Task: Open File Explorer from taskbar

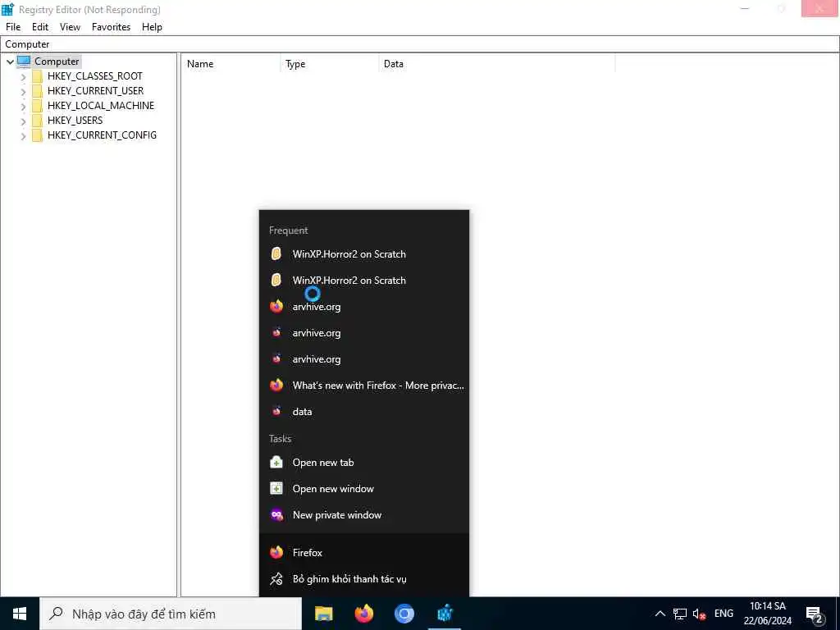Action: [x=323, y=614]
